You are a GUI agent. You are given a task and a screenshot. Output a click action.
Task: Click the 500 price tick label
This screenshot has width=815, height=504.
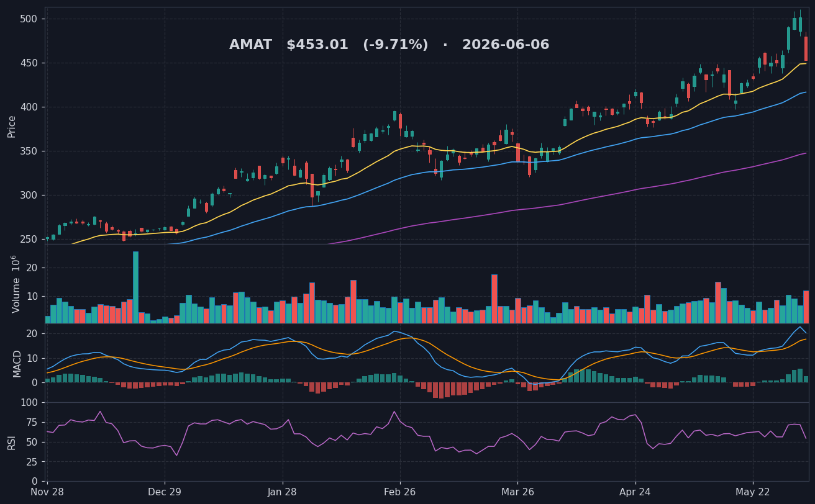[x=29, y=19]
